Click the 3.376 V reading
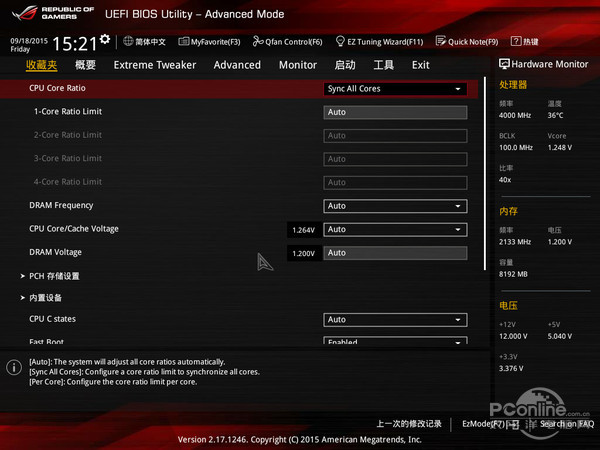 click(x=511, y=368)
